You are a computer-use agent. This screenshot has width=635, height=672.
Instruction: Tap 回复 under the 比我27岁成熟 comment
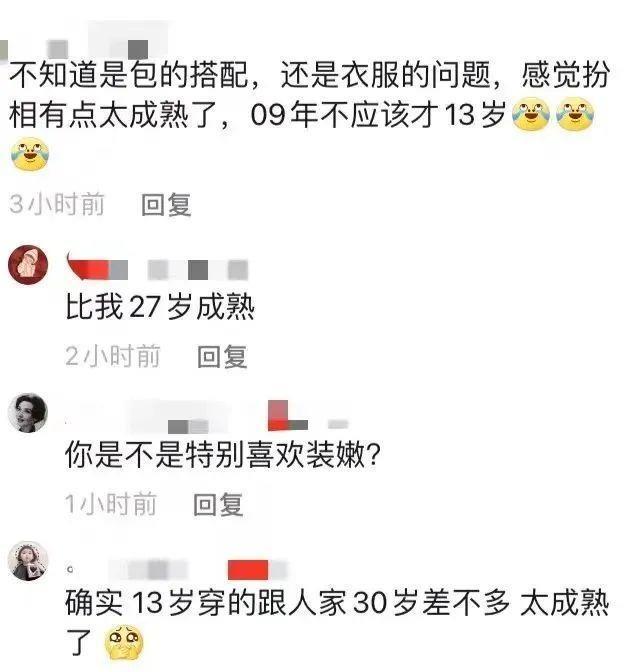coord(222,356)
